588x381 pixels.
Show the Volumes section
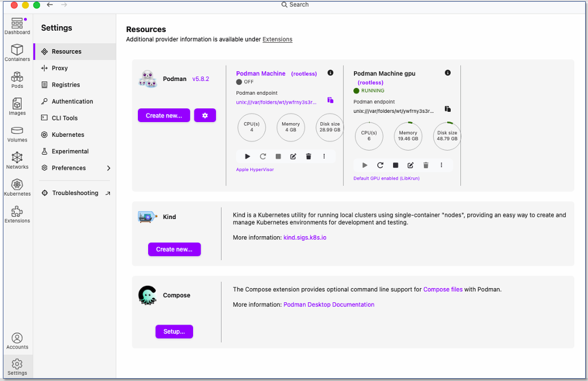click(x=17, y=135)
